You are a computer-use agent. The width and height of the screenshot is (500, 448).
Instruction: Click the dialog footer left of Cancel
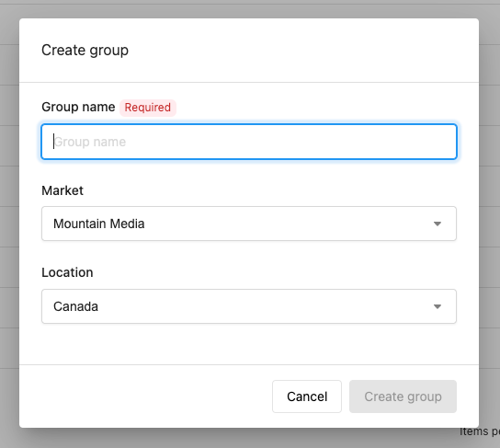pos(145,396)
